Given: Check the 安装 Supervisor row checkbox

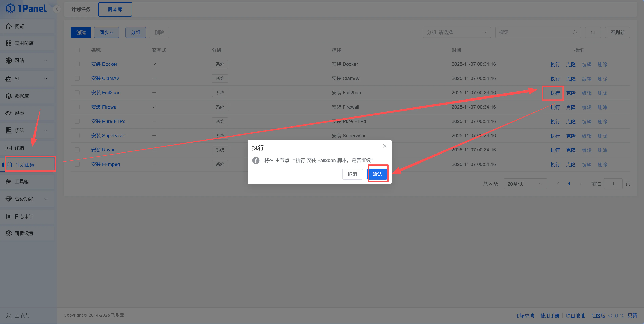Looking at the screenshot, I should coord(77,135).
